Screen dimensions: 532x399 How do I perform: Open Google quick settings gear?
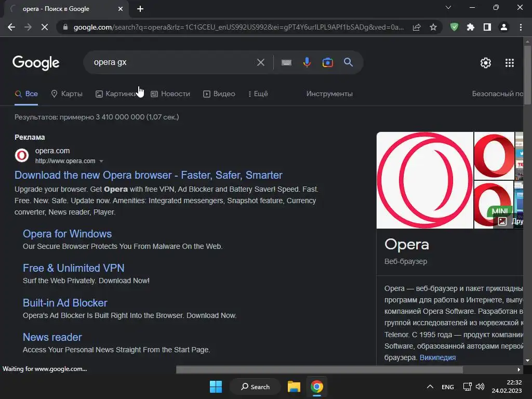pyautogui.click(x=486, y=63)
